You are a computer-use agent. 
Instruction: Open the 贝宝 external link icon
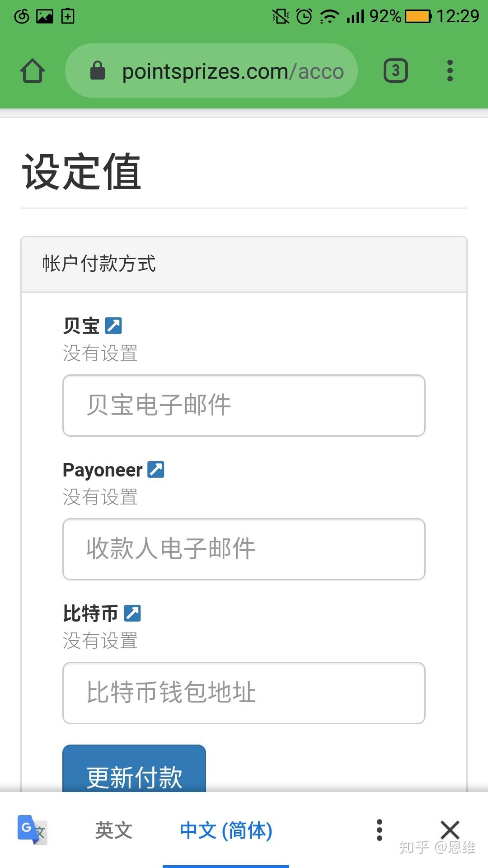pos(113,325)
